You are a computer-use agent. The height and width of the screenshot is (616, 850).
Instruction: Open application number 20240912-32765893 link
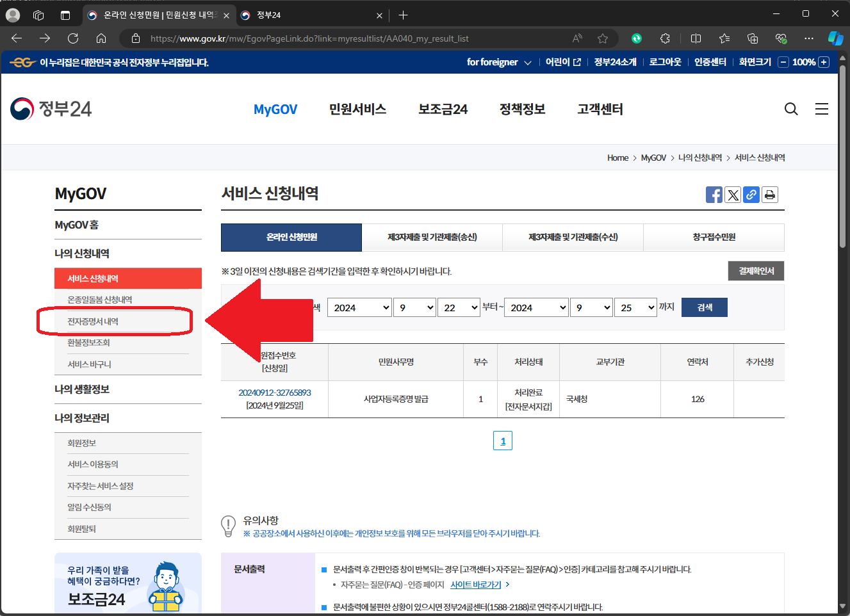click(x=275, y=393)
